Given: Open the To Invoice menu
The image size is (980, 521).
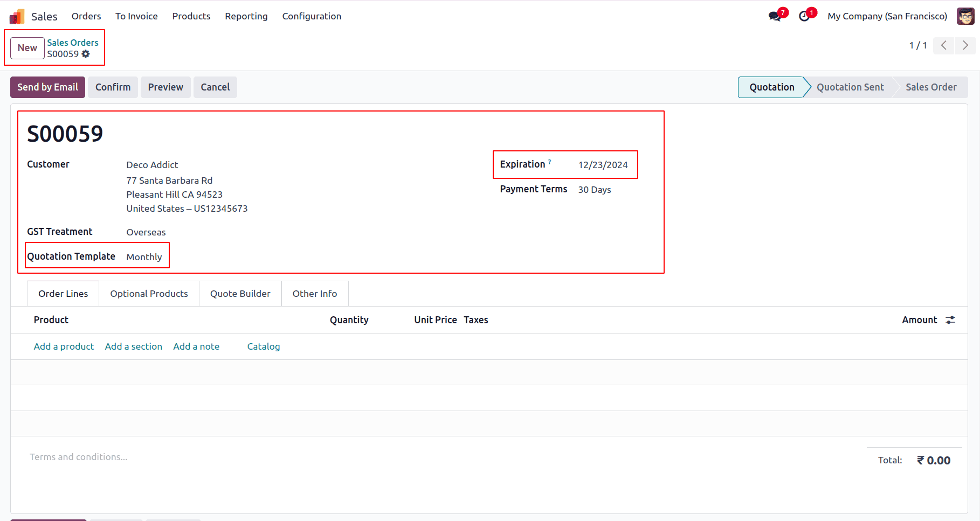Looking at the screenshot, I should click(x=136, y=16).
